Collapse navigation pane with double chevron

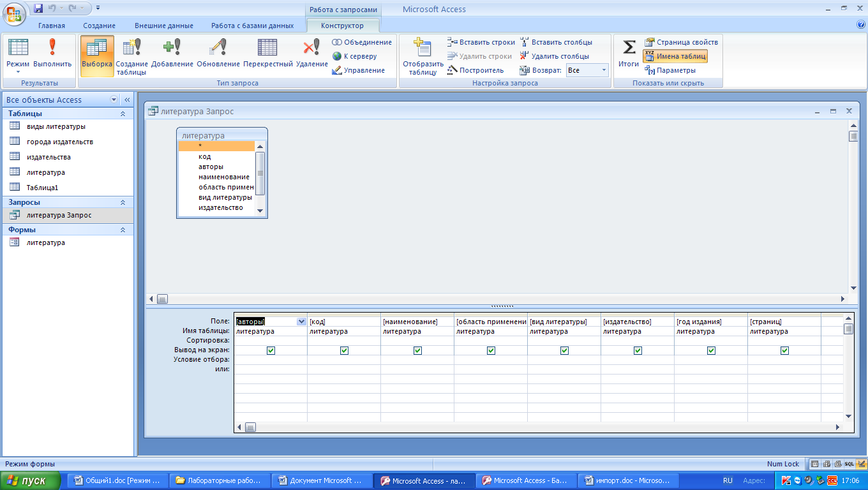tap(127, 100)
